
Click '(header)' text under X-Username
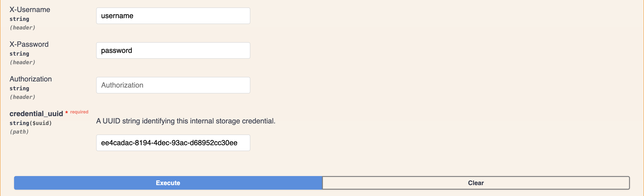click(x=22, y=27)
